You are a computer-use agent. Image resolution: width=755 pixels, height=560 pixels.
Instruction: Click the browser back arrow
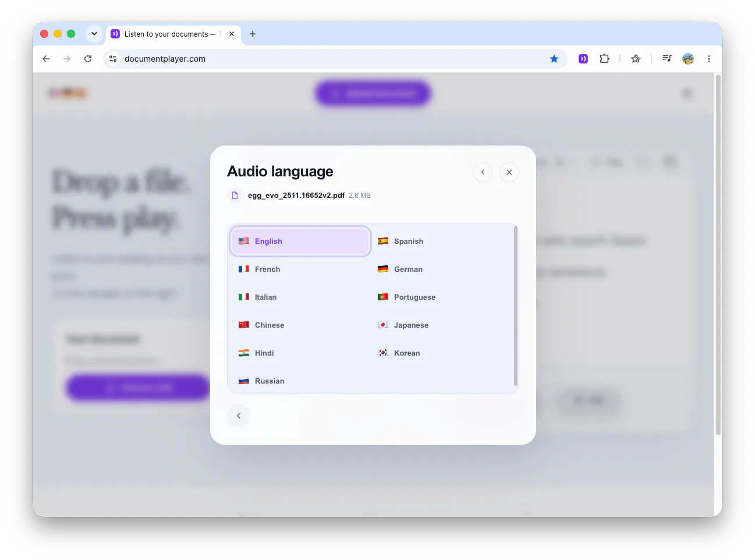(46, 59)
